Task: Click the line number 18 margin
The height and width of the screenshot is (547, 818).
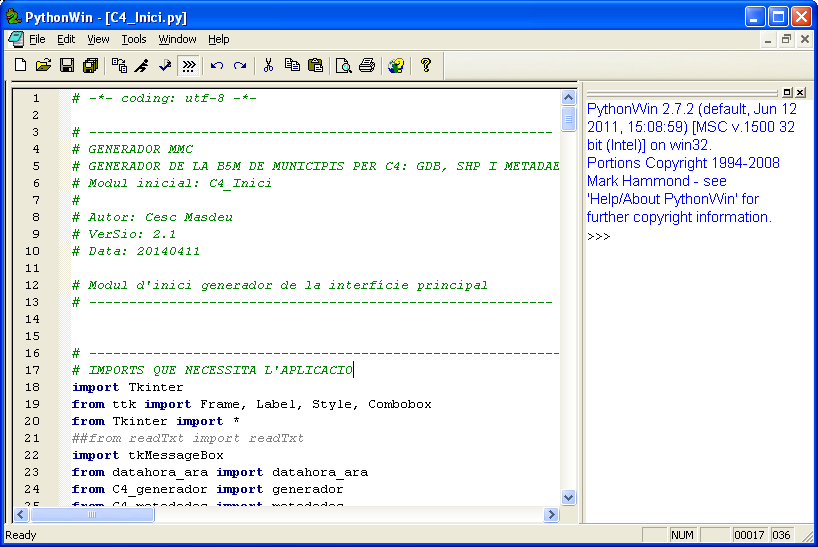Action: [x=32, y=387]
